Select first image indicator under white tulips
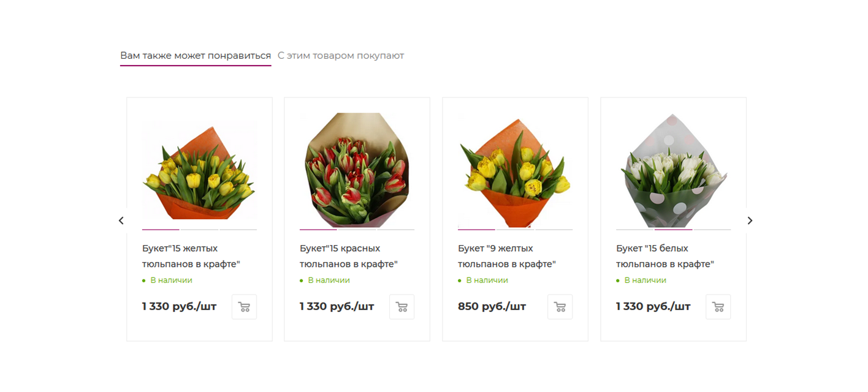This screenshot has width=868, height=392. pos(635,230)
